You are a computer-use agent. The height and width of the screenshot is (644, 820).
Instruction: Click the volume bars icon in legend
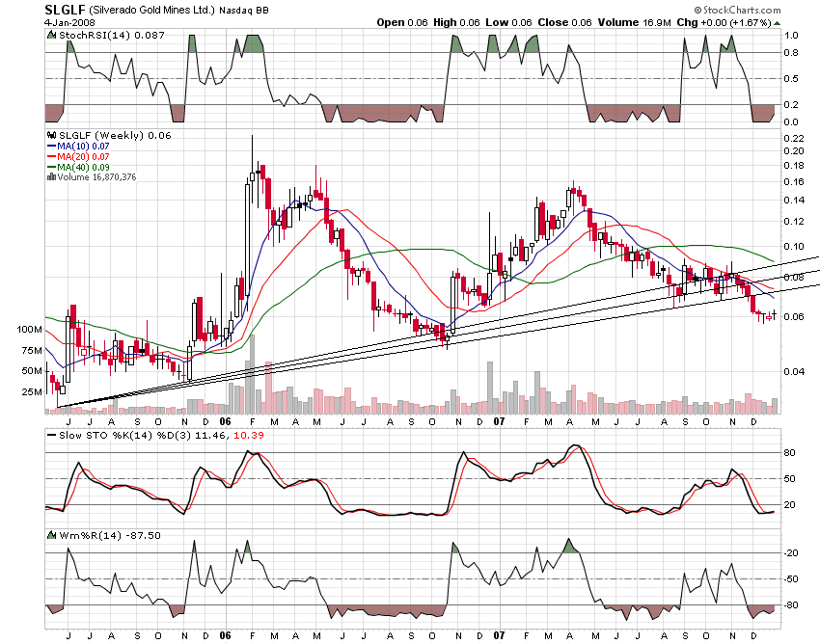[51, 177]
